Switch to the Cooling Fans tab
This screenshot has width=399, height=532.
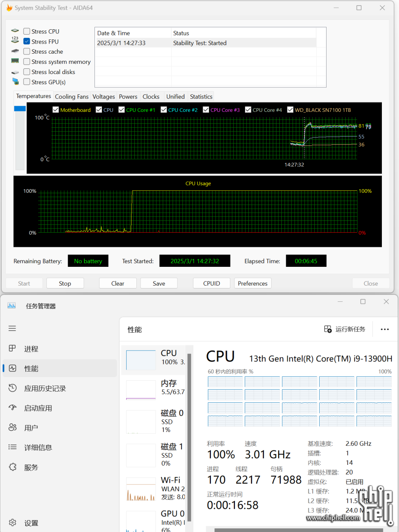point(72,97)
